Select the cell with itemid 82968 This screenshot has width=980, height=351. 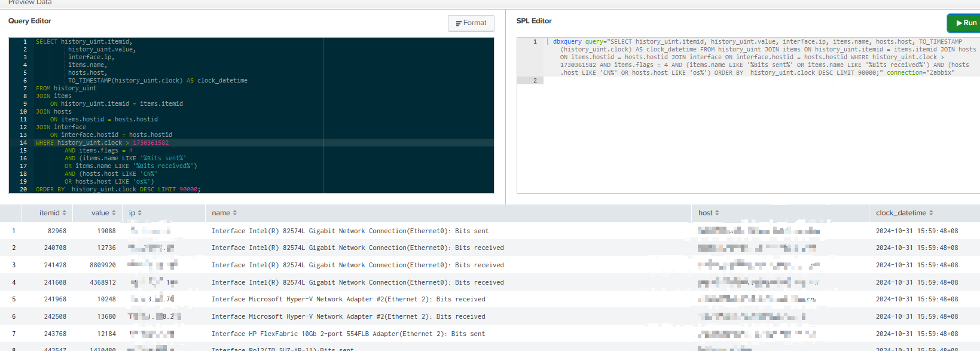(57, 231)
